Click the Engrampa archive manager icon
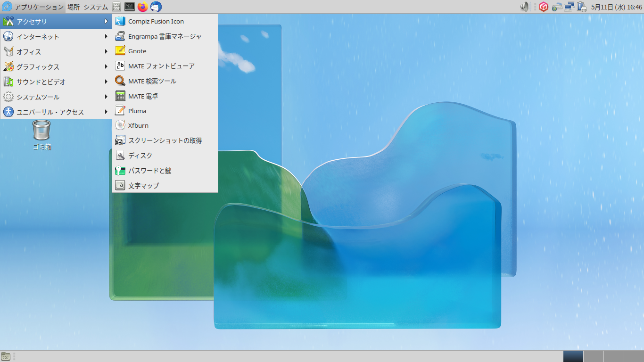The image size is (644, 362). (120, 36)
